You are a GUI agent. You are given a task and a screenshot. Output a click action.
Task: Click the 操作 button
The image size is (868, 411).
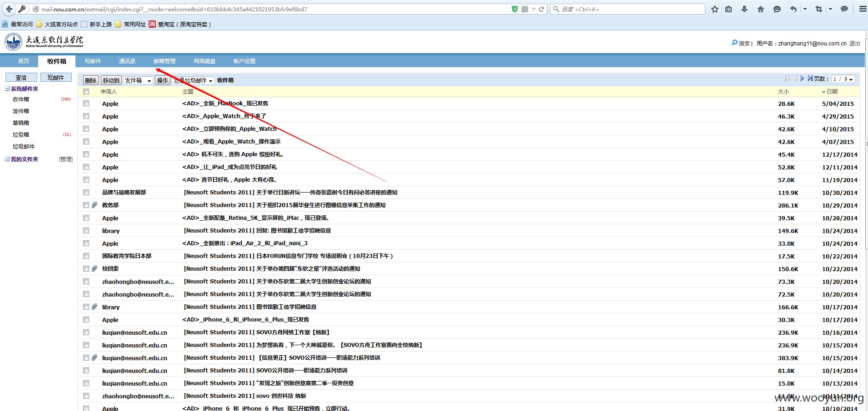[162, 80]
